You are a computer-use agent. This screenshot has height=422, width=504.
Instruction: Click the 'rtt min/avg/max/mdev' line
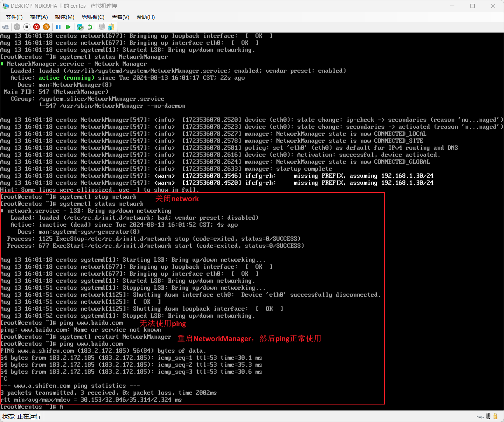point(91,400)
